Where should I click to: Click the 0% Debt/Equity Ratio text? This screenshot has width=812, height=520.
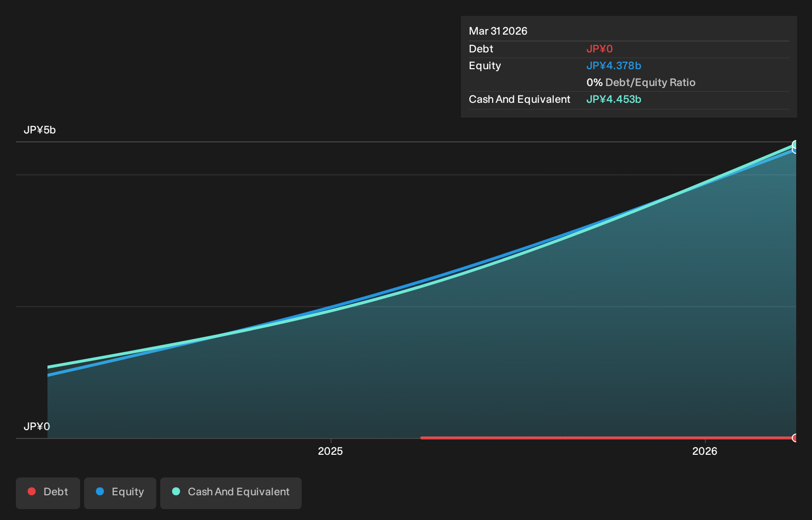point(641,83)
